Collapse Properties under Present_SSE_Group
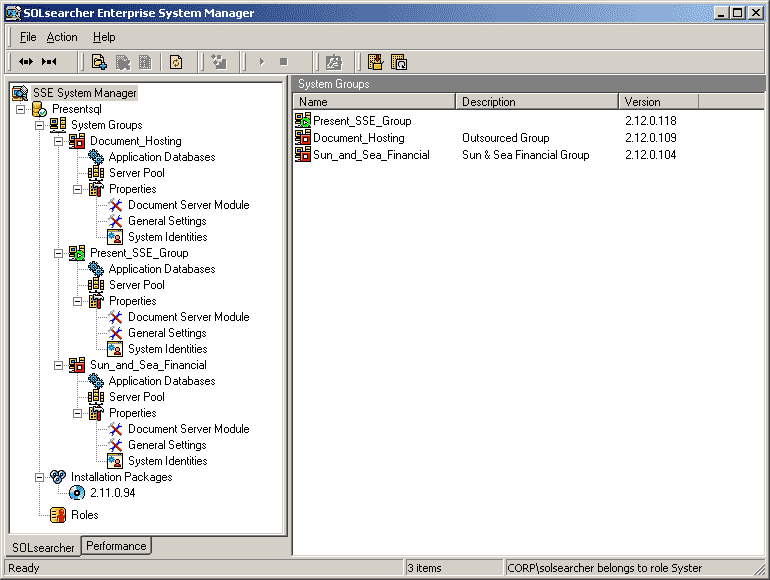Viewport: 770px width, 580px height. coord(78,301)
